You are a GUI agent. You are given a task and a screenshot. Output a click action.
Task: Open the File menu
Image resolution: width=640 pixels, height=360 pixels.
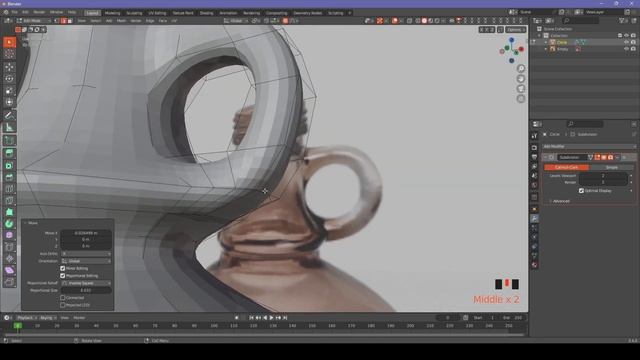(15, 13)
